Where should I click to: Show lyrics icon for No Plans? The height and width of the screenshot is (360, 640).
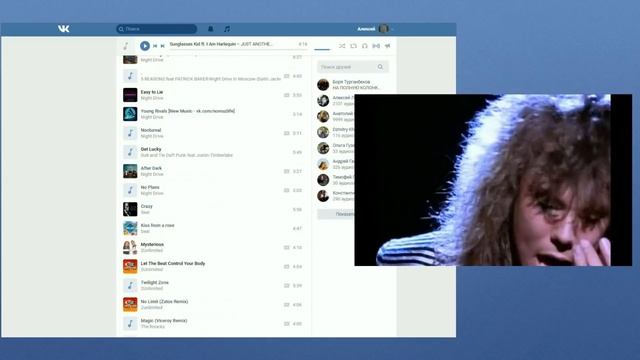tap(287, 190)
